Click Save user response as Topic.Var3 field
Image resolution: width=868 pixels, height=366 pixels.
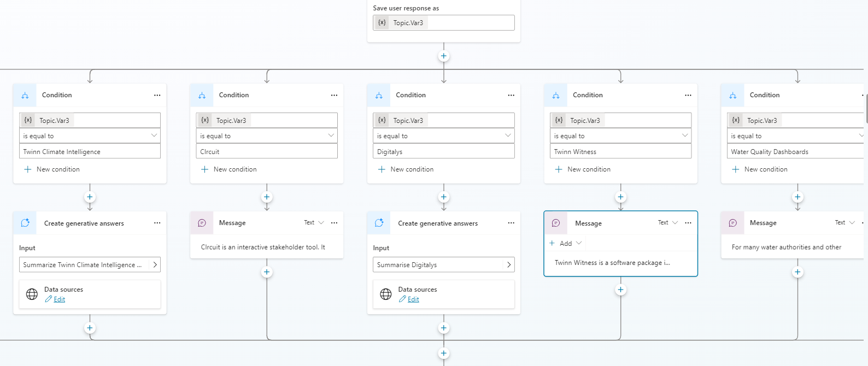coord(443,23)
